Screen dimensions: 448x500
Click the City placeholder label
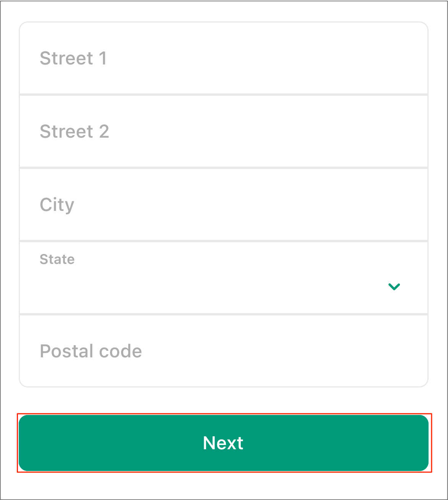click(x=57, y=205)
